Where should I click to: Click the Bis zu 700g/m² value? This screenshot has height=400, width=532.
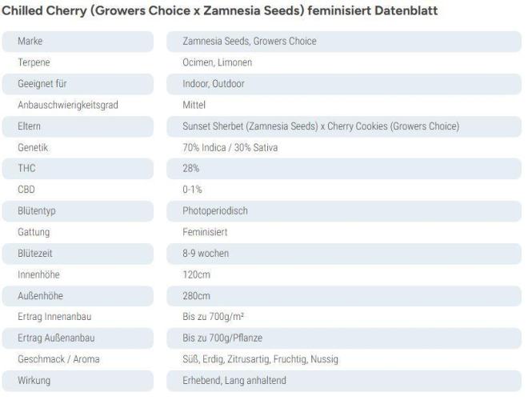(x=211, y=317)
